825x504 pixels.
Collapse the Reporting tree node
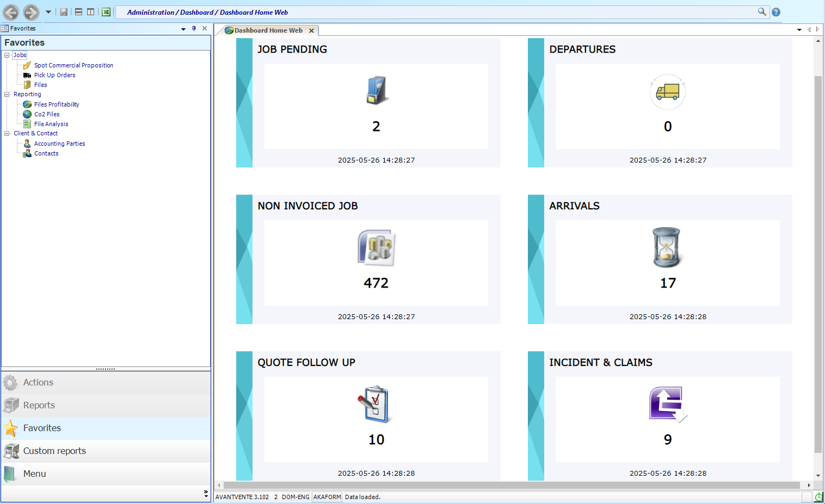7,94
